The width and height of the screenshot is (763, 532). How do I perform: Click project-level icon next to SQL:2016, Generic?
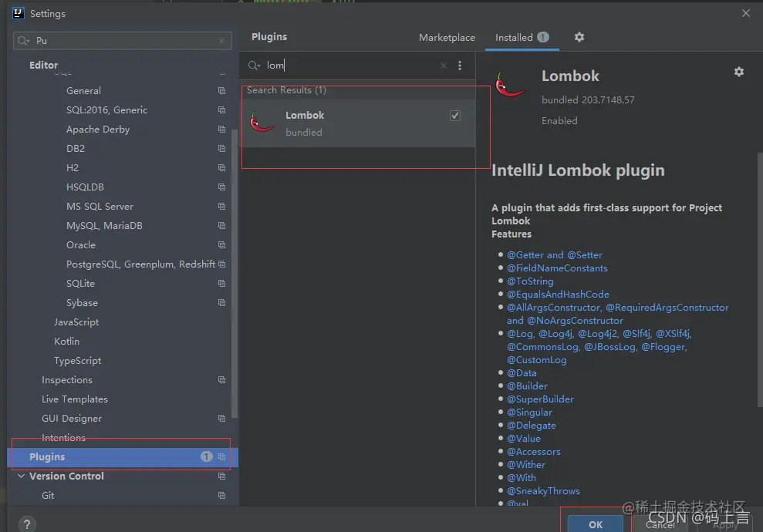(x=222, y=110)
